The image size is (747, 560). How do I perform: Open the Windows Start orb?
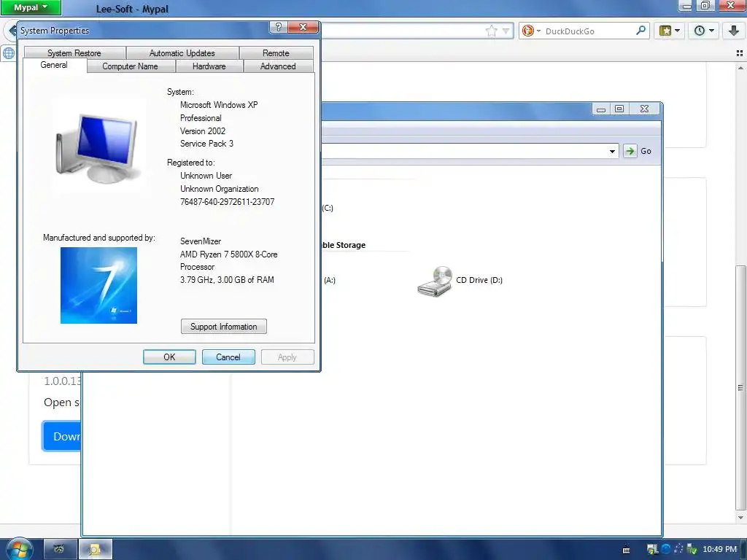[x=19, y=549]
